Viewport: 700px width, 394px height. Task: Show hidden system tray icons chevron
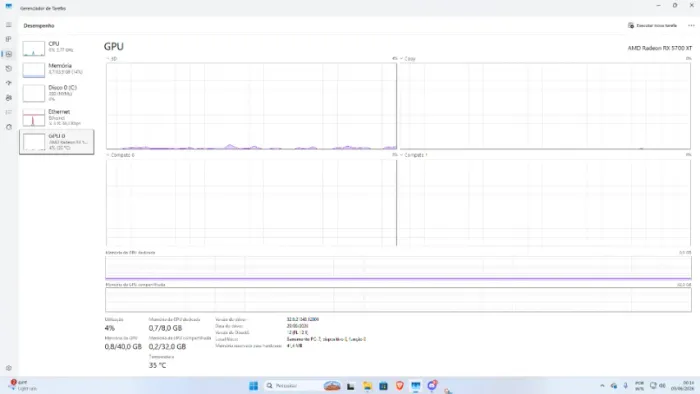pyautogui.click(x=602, y=386)
